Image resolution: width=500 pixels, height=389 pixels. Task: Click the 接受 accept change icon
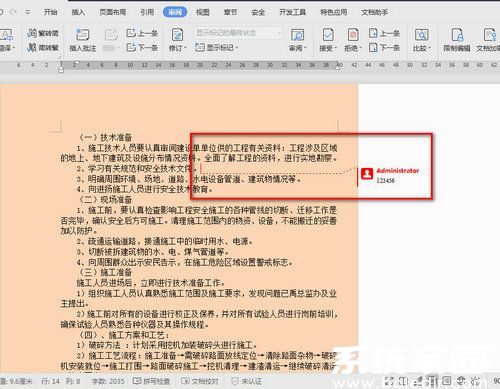[x=328, y=35]
